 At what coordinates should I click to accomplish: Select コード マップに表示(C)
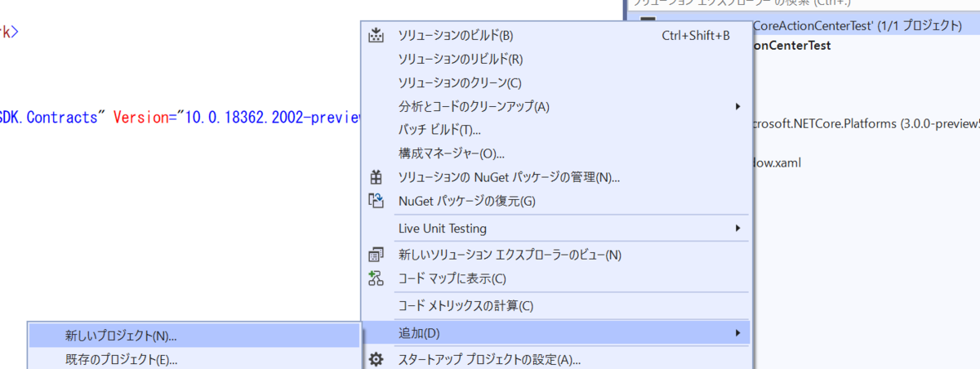point(555,278)
